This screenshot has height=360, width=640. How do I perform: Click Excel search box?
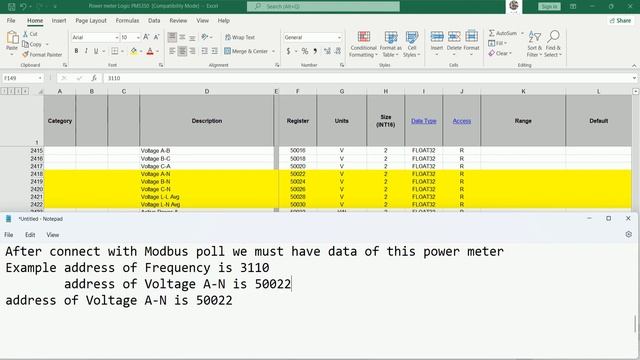[323, 6]
